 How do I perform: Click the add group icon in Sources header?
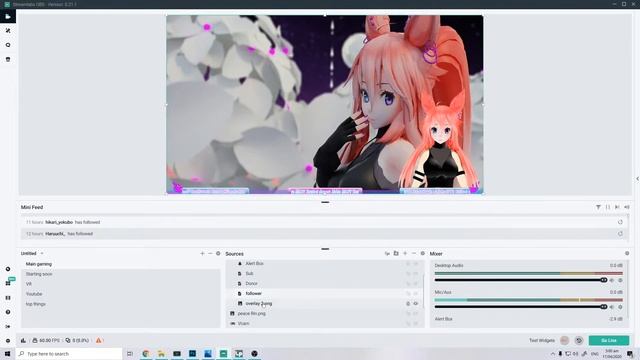[387, 253]
